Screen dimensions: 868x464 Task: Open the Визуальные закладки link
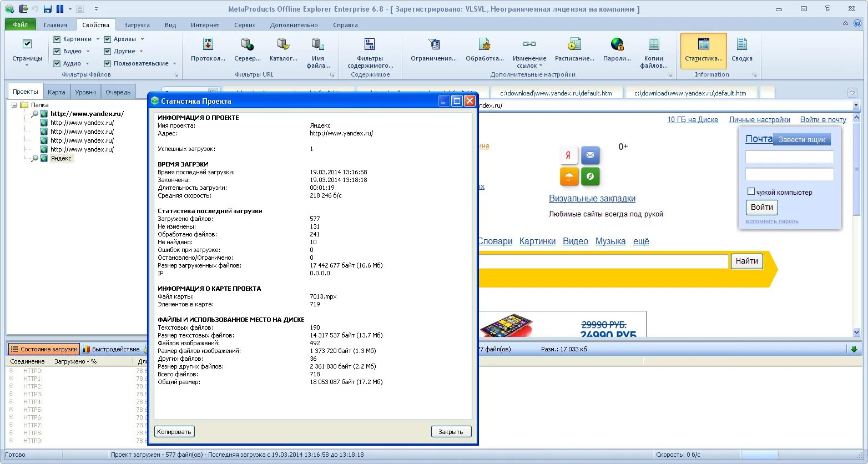point(592,198)
